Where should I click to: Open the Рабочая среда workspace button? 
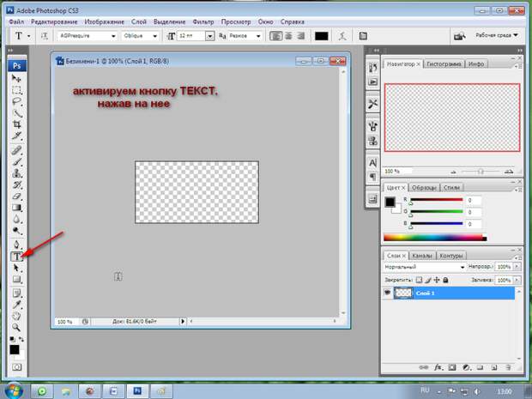[497, 35]
